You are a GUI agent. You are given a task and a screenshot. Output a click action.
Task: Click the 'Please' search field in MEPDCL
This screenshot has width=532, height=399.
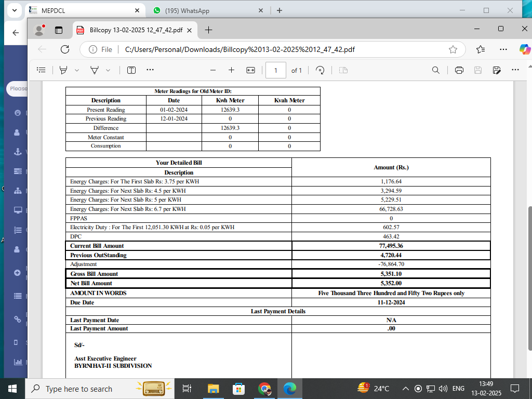click(x=17, y=88)
